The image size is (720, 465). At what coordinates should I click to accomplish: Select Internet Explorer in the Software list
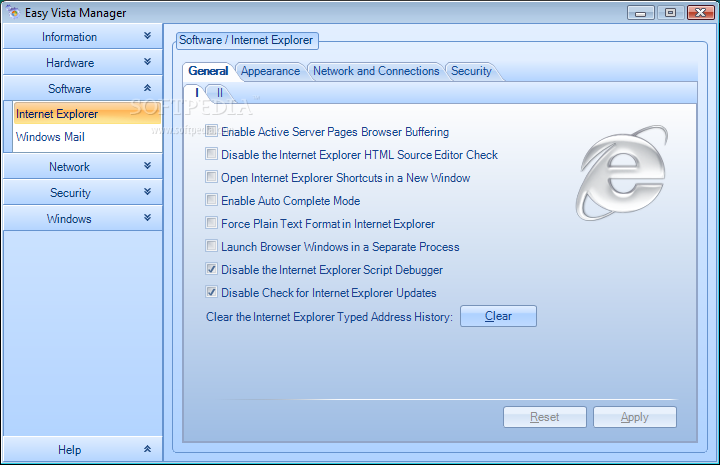pyautogui.click(x=87, y=114)
